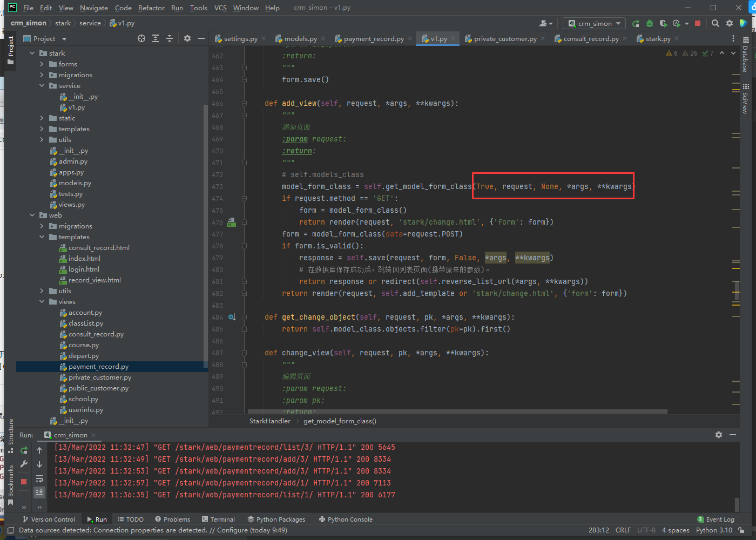This screenshot has width=756, height=540.
Task: Collapse the web views folder
Action: pos(42,301)
